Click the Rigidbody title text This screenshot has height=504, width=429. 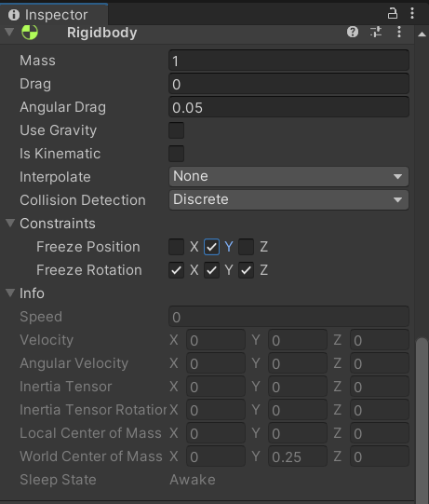[102, 33]
